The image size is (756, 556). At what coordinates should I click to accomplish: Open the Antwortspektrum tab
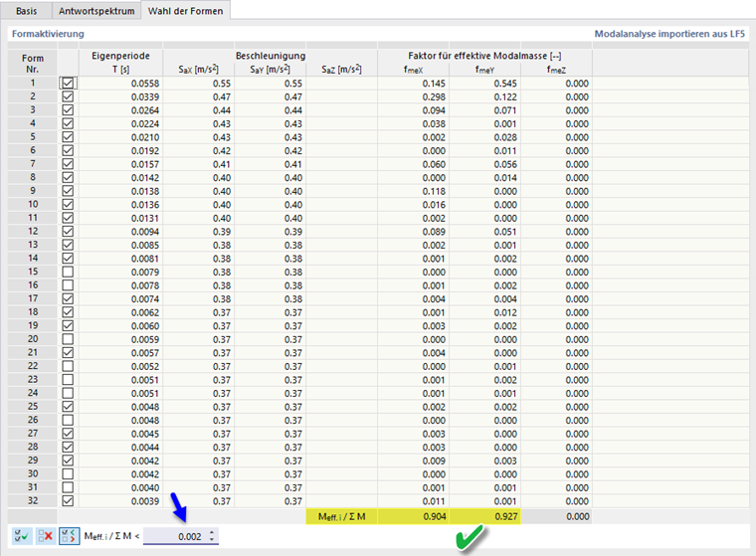[96, 11]
